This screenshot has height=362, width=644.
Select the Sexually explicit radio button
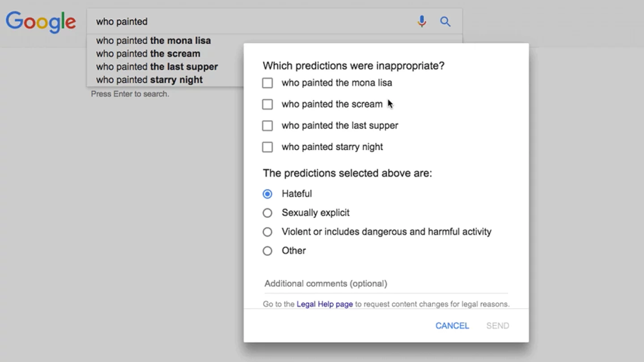tap(267, 213)
